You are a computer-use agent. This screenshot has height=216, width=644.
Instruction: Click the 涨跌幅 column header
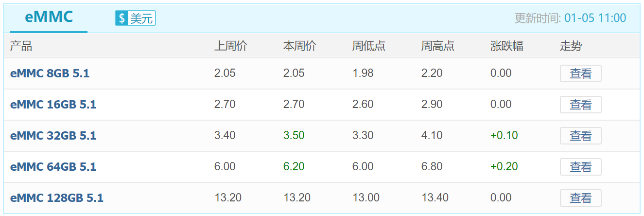pyautogui.click(x=506, y=46)
